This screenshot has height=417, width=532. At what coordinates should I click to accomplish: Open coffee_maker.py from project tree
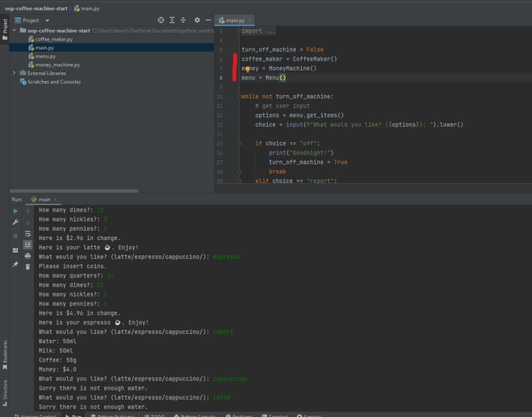click(54, 39)
